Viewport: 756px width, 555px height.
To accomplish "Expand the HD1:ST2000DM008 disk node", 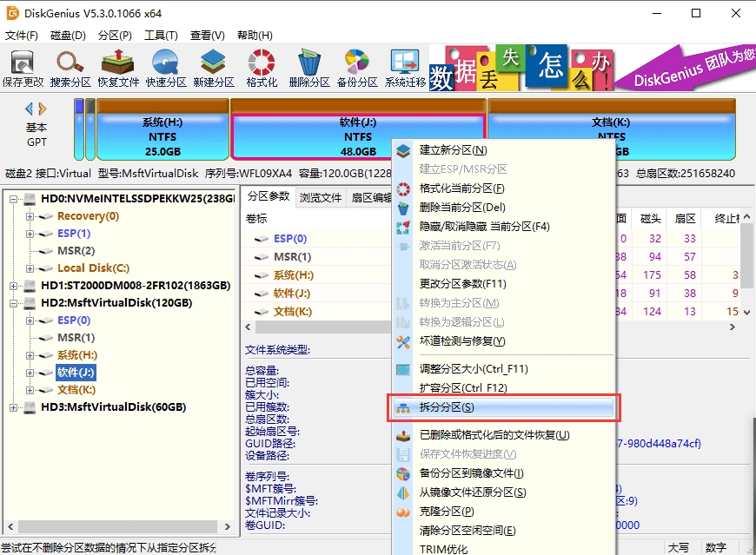I will tap(15, 287).
